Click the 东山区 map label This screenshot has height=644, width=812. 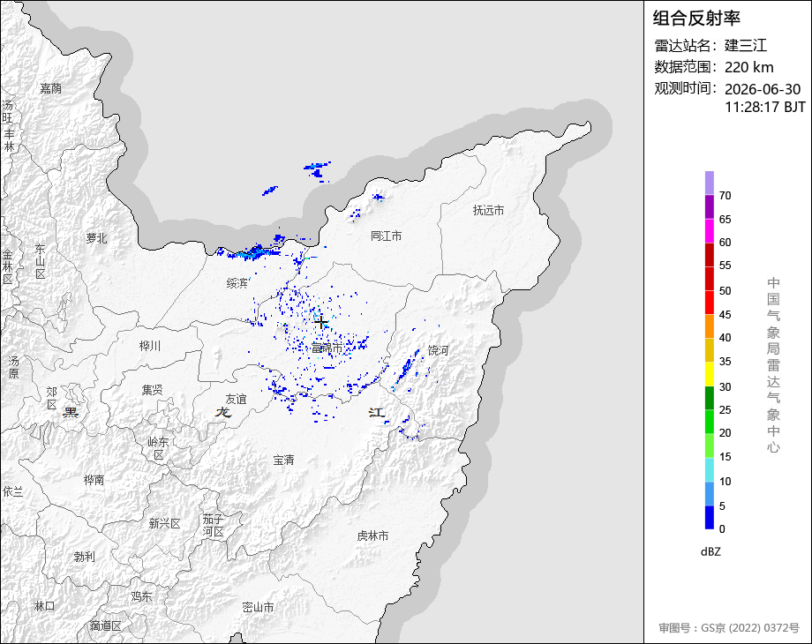(41, 262)
